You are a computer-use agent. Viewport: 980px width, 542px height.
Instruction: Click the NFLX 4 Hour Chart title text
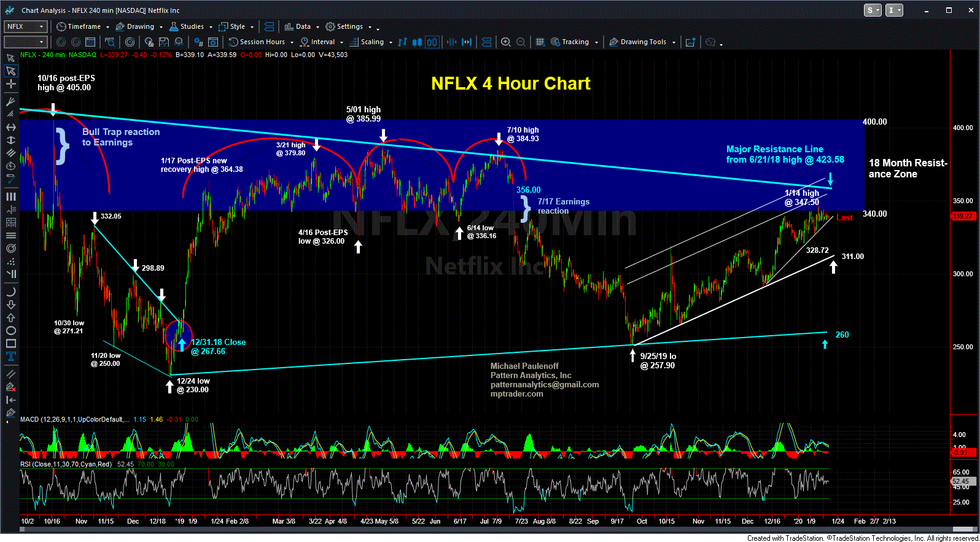tap(511, 83)
